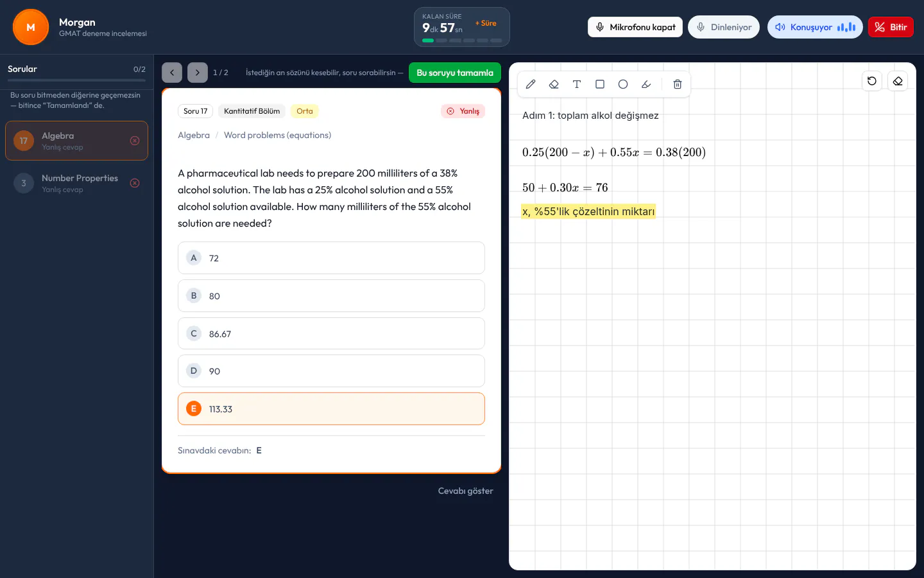Click Word problems (equations) breadcrumb

pyautogui.click(x=278, y=135)
